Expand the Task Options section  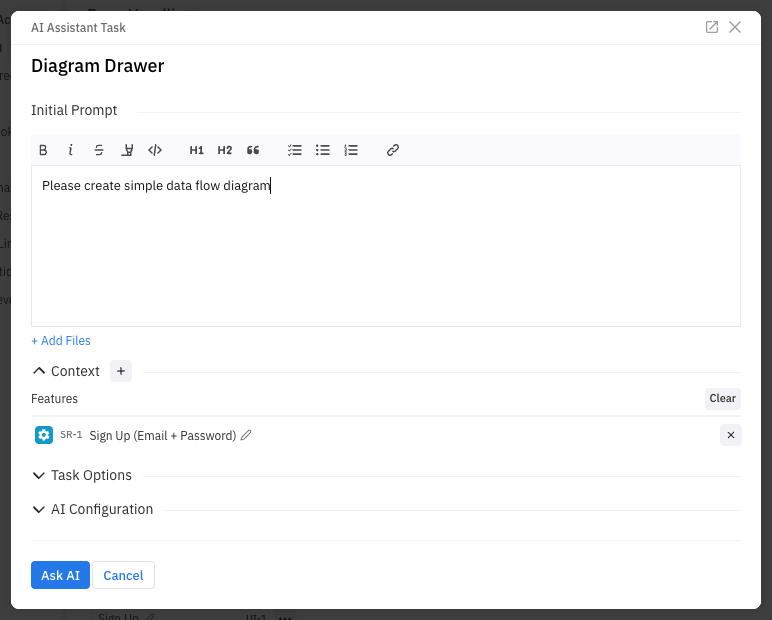[40, 475]
